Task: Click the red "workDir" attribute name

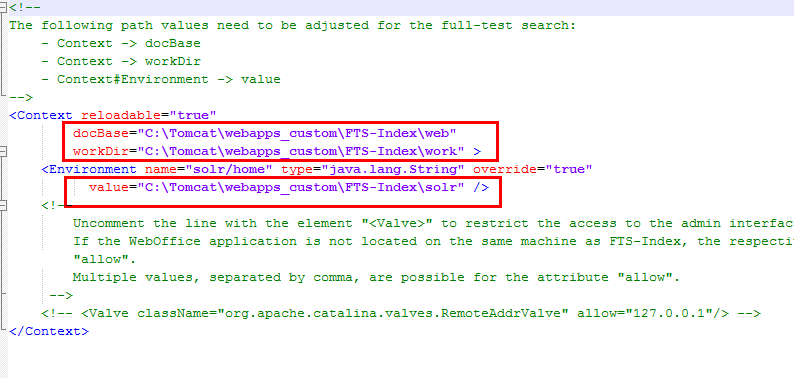Action: click(101, 151)
